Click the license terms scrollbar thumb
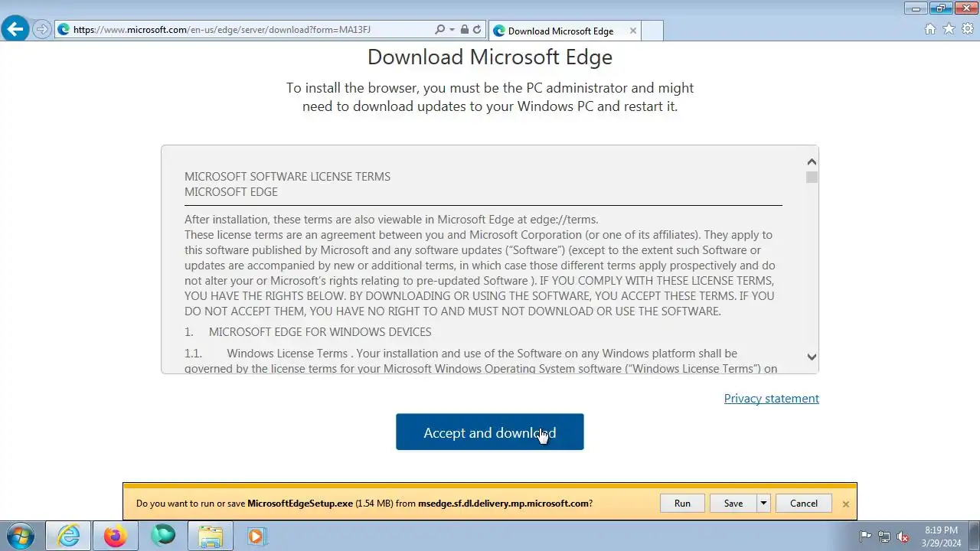 812,177
